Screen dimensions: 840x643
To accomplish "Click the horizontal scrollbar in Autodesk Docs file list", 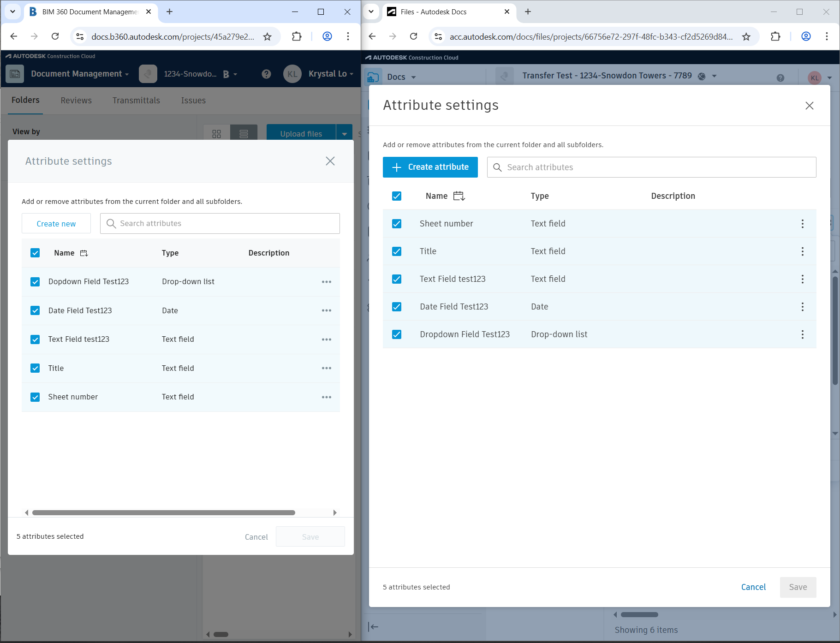I will 639,614.
